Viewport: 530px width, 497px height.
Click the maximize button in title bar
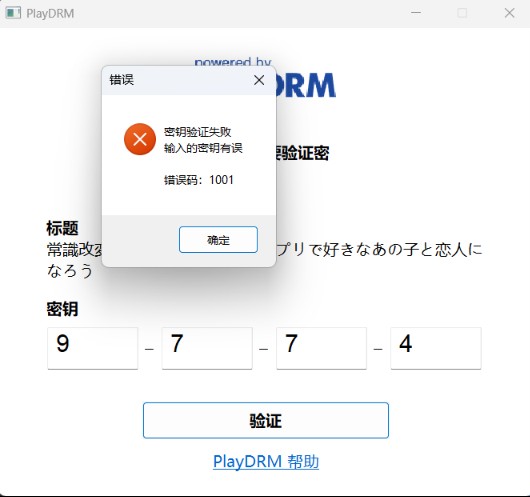point(462,13)
